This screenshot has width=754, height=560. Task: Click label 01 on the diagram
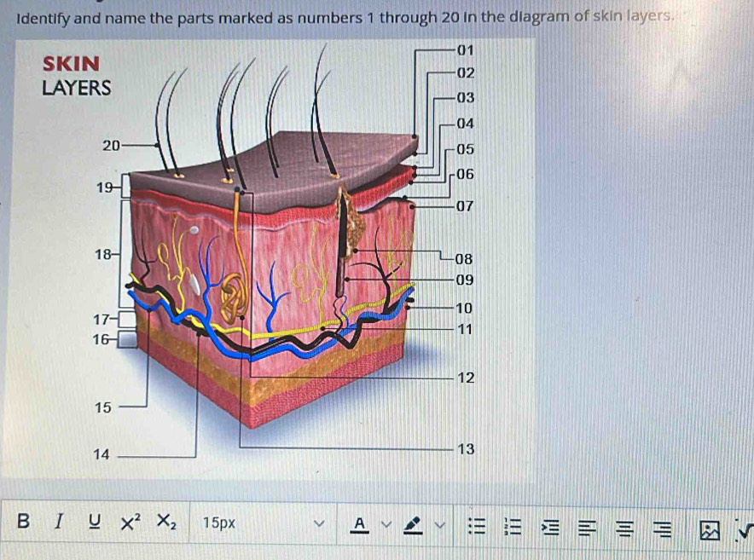[x=465, y=50]
